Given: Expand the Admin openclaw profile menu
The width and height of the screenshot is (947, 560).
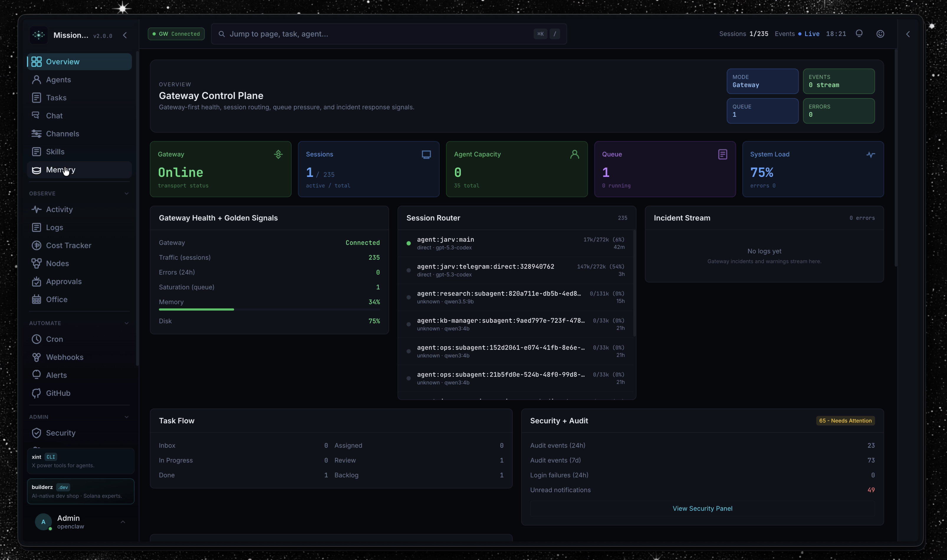Looking at the screenshot, I should coord(123,522).
